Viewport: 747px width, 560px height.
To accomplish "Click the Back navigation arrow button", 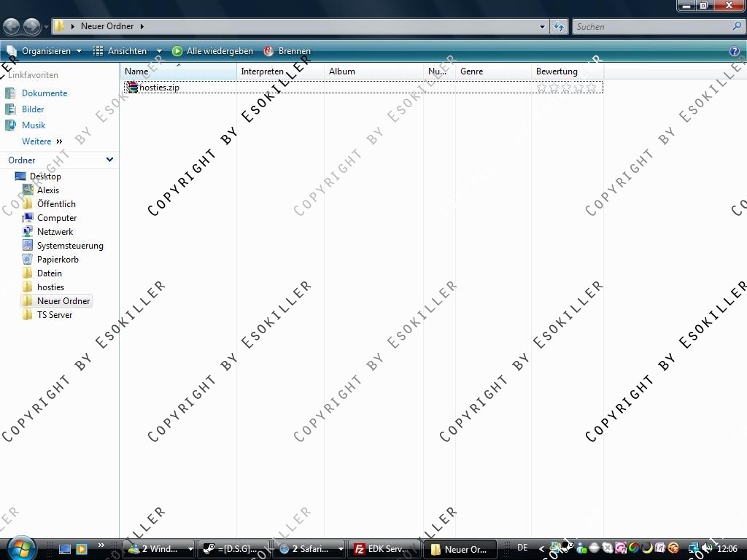I will 11,27.
